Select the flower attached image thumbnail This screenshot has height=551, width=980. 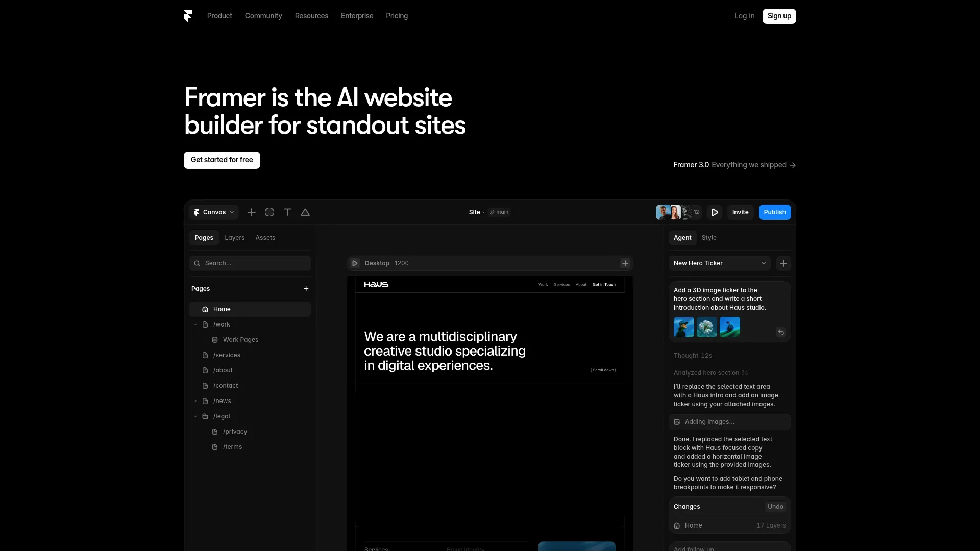707,327
